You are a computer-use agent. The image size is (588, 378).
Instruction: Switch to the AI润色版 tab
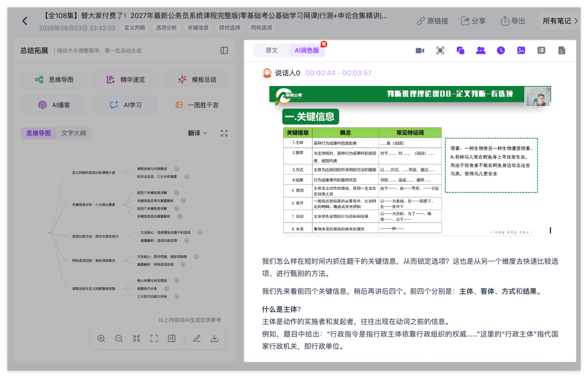(307, 50)
